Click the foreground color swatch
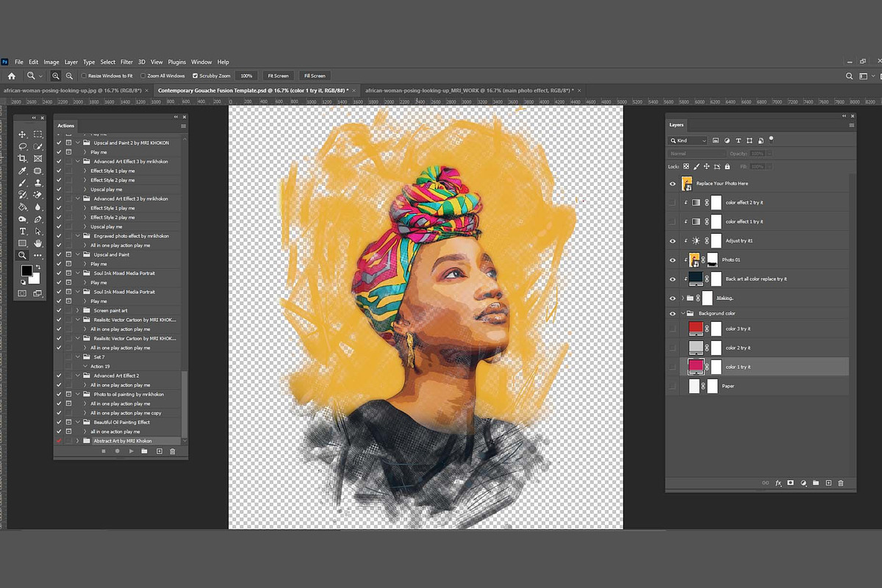 pos(26,271)
